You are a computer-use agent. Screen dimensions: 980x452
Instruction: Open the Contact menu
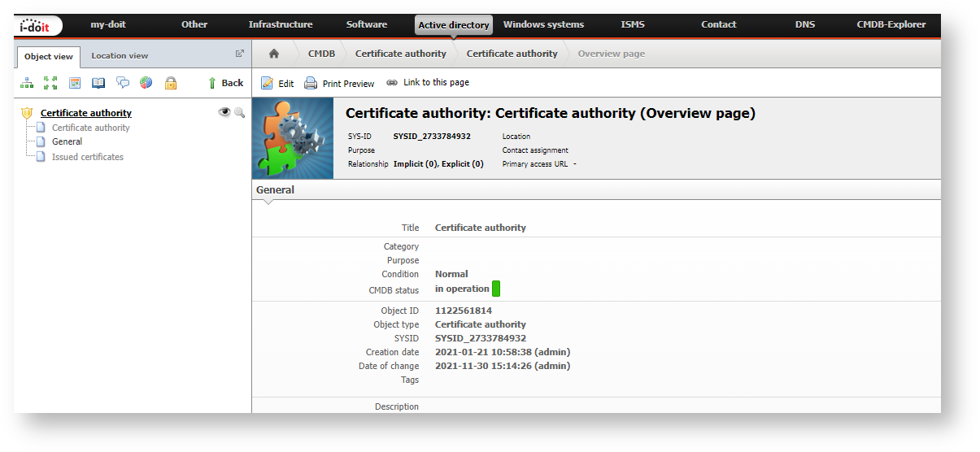click(x=719, y=24)
